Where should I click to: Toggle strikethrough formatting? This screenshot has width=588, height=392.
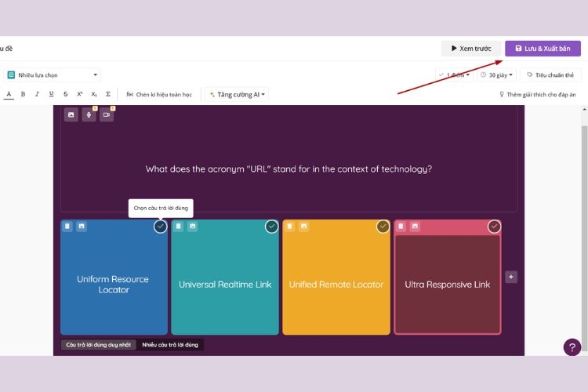[x=65, y=94]
